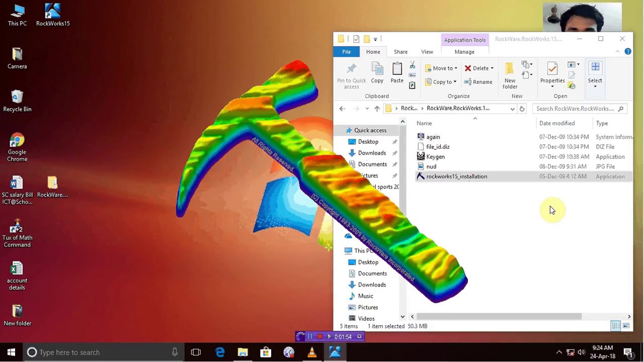
Task: Expand the address bar history dropdown
Action: coord(512,109)
